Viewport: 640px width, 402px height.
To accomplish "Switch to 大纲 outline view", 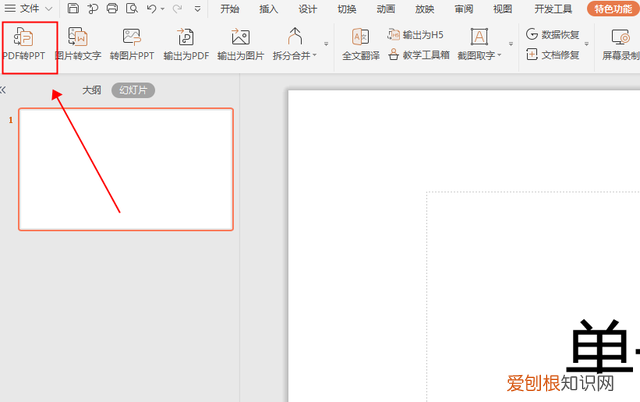I will click(91, 90).
